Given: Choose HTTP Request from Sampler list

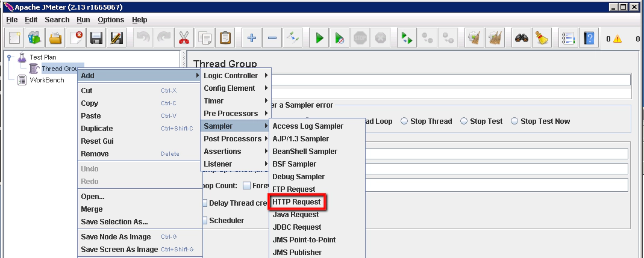Looking at the screenshot, I should [x=296, y=202].
